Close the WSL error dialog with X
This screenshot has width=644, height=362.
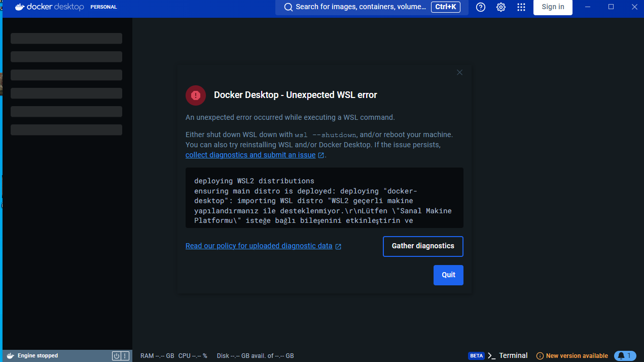point(459,73)
